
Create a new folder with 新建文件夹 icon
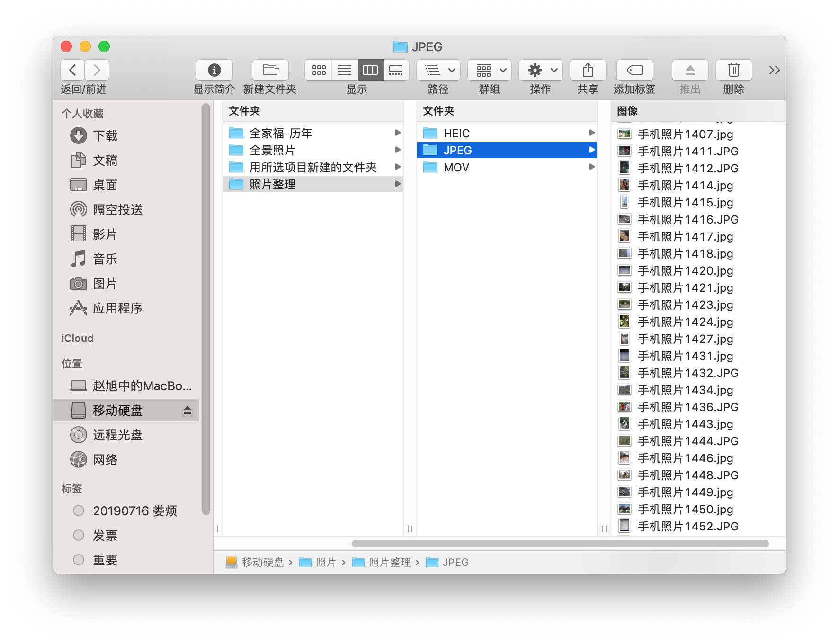point(270,70)
